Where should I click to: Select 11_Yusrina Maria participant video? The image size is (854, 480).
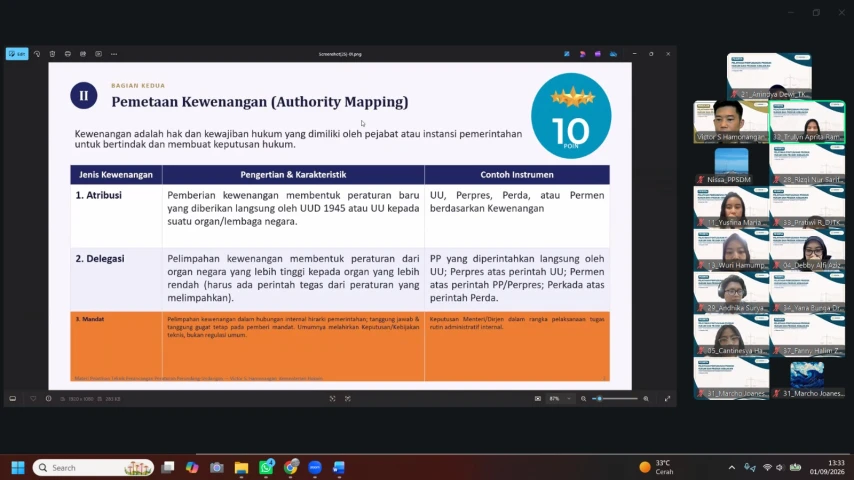point(731,207)
